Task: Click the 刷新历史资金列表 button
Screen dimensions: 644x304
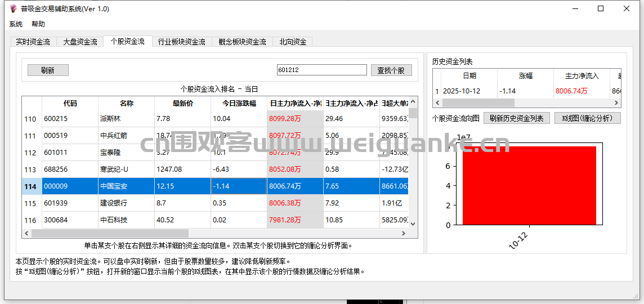Action: click(516, 118)
